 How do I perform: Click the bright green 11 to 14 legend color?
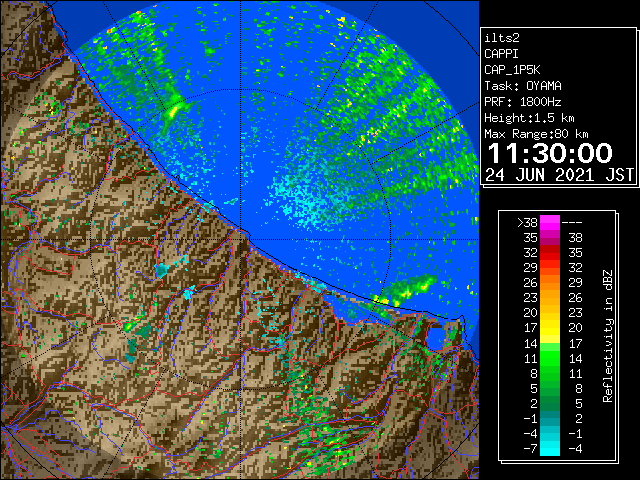[x=550, y=358]
